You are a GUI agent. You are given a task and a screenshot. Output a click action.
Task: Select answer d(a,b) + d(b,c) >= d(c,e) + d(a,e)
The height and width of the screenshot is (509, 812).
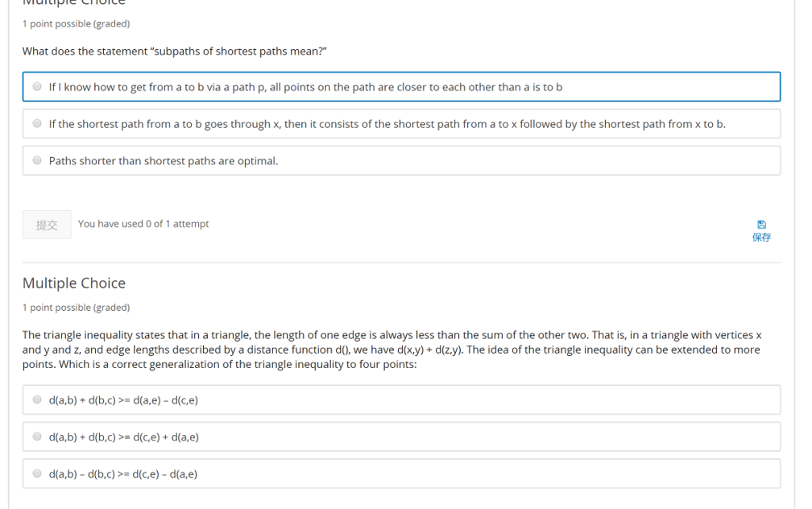[x=36, y=436]
